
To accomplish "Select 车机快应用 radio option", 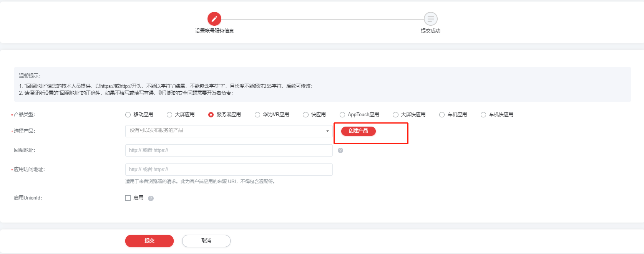I will 483,115.
